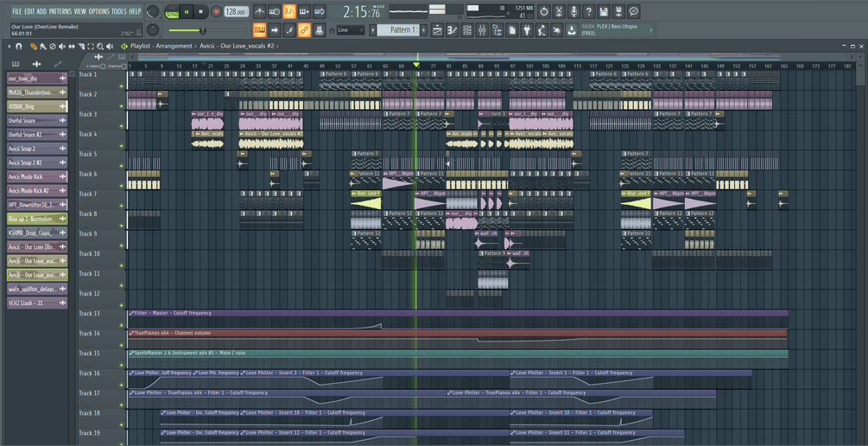Image resolution: width=868 pixels, height=446 pixels.
Task: Toggle the metronome icon
Action: [x=259, y=11]
